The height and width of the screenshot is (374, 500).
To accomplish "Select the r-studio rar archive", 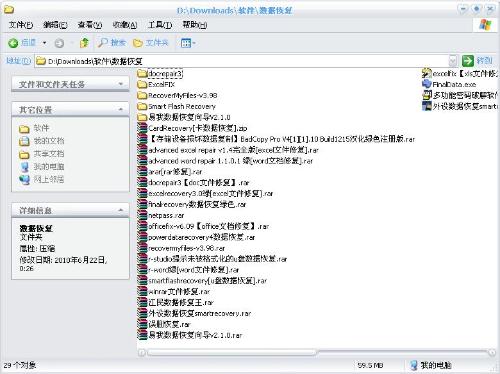I will [x=212, y=259].
